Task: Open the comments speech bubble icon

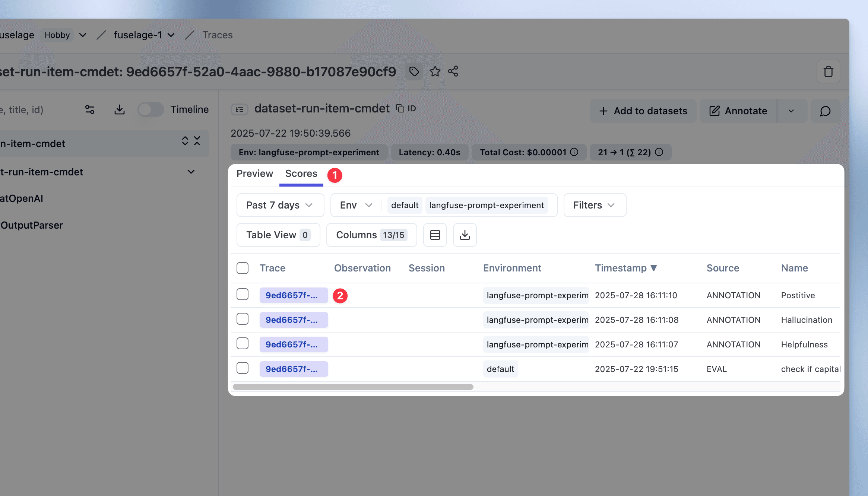Action: click(x=825, y=111)
